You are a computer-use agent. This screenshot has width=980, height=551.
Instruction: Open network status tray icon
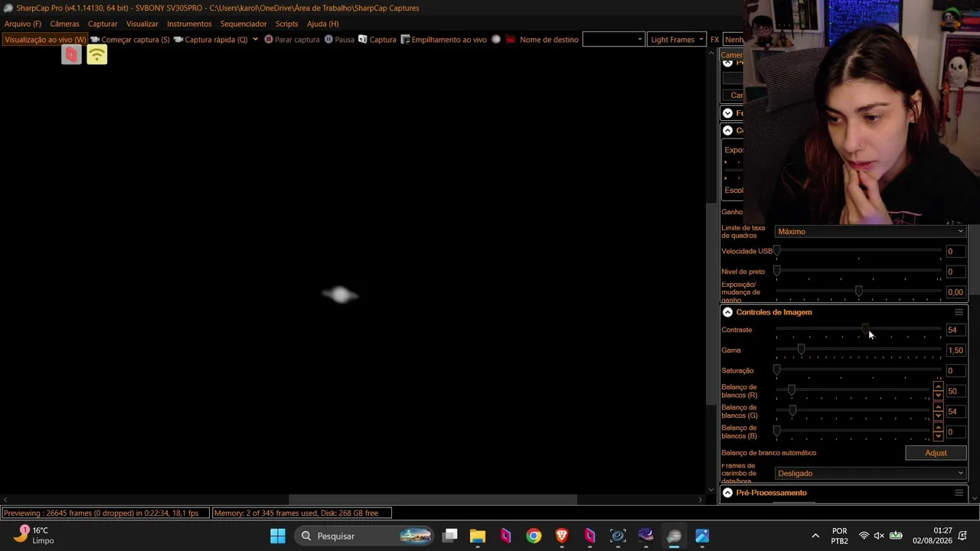(864, 536)
